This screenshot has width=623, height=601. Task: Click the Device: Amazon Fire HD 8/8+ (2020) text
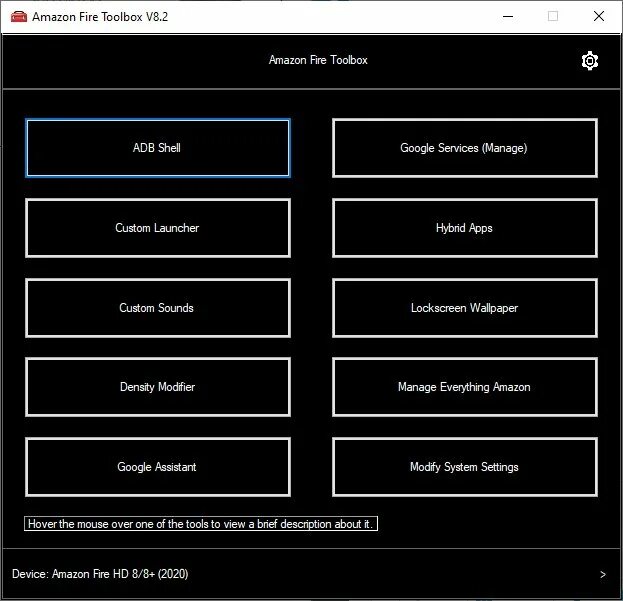pos(100,574)
